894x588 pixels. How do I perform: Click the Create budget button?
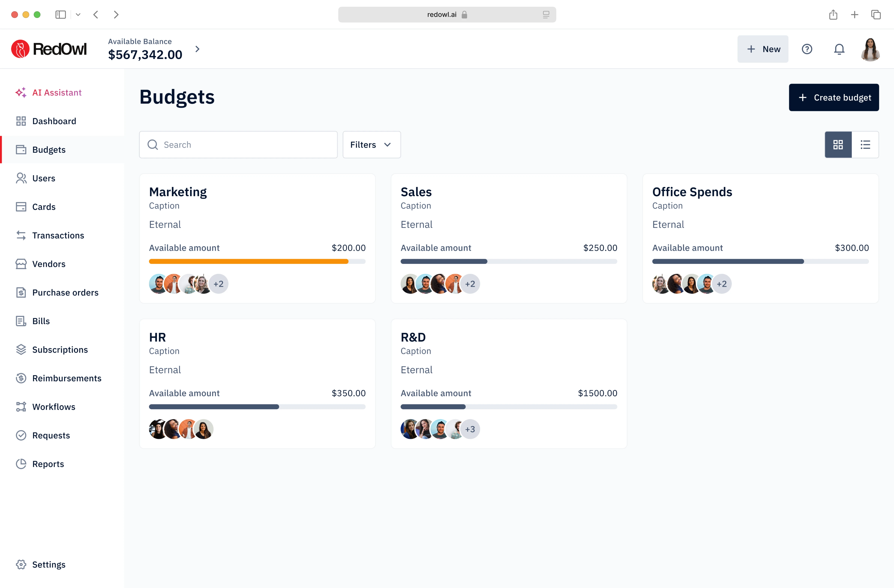tap(834, 97)
